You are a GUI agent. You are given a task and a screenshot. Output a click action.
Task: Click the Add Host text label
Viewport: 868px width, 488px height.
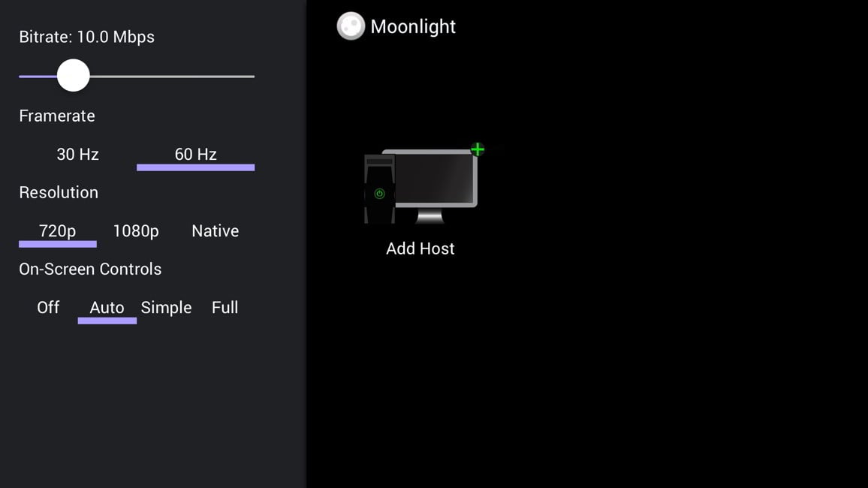(x=420, y=249)
